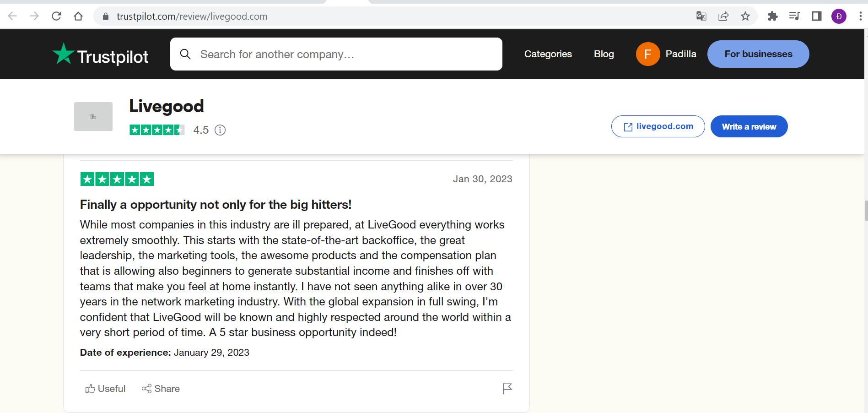The height and width of the screenshot is (413, 868).
Task: Click the Write a review button
Action: (749, 126)
